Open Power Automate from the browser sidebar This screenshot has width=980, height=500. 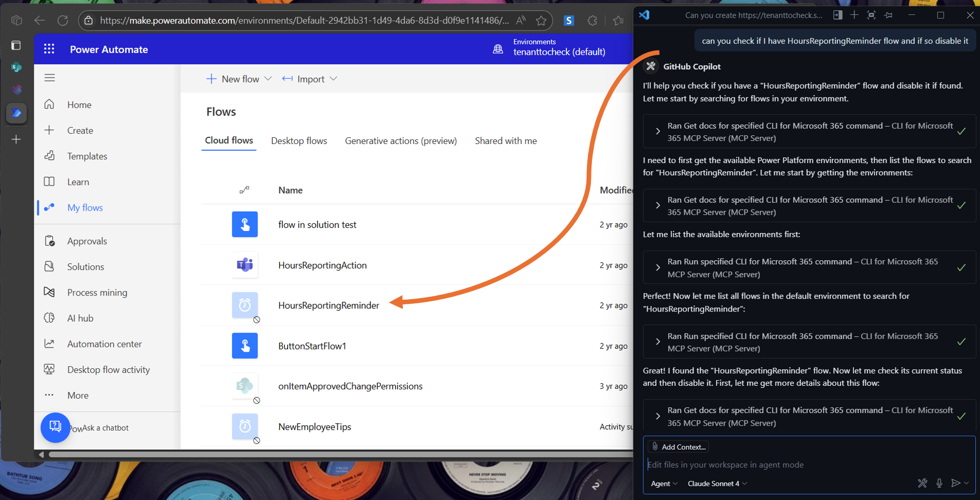[x=16, y=113]
